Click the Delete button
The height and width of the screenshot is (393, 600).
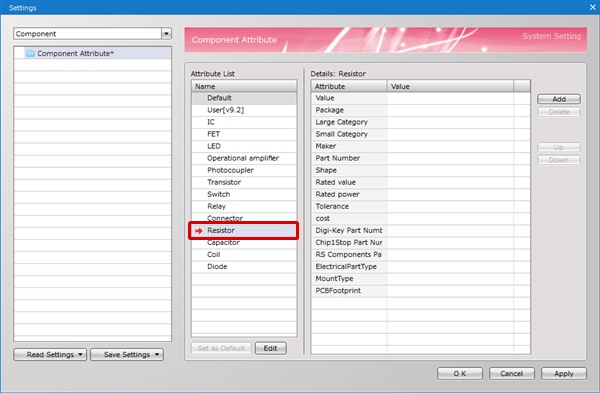[x=559, y=112]
